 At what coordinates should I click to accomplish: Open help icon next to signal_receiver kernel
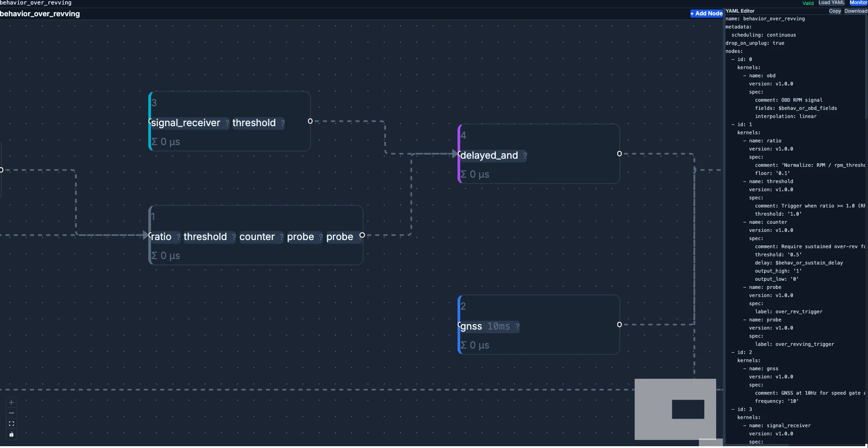pos(227,123)
